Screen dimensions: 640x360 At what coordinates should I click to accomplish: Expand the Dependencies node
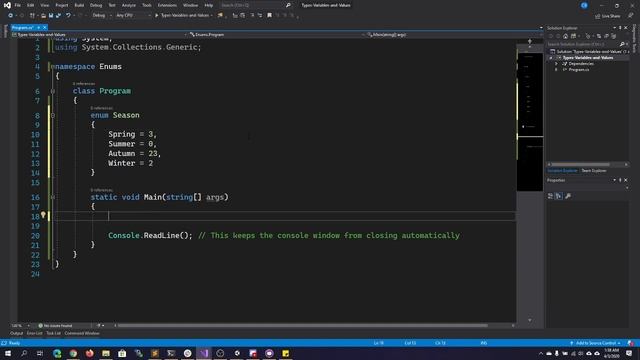(x=556, y=64)
